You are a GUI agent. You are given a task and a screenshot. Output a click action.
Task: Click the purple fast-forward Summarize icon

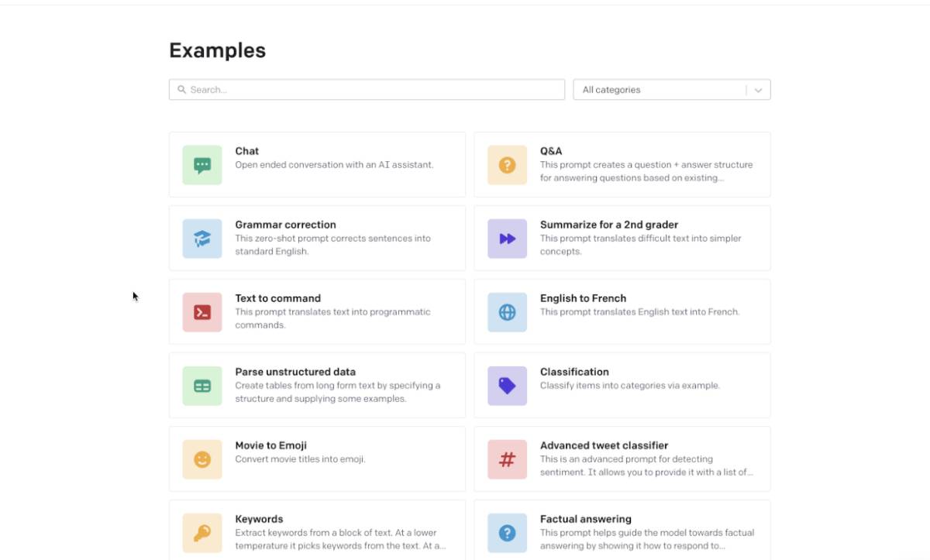[507, 239]
